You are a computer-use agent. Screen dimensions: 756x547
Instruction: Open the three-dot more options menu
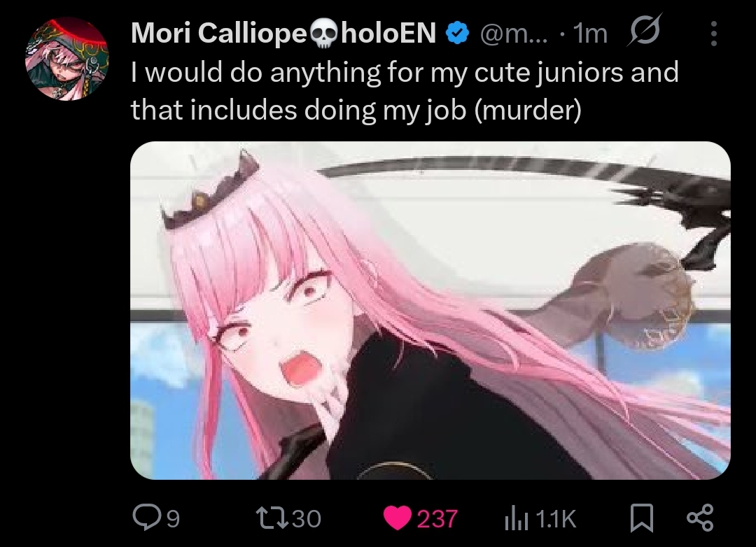[714, 34]
